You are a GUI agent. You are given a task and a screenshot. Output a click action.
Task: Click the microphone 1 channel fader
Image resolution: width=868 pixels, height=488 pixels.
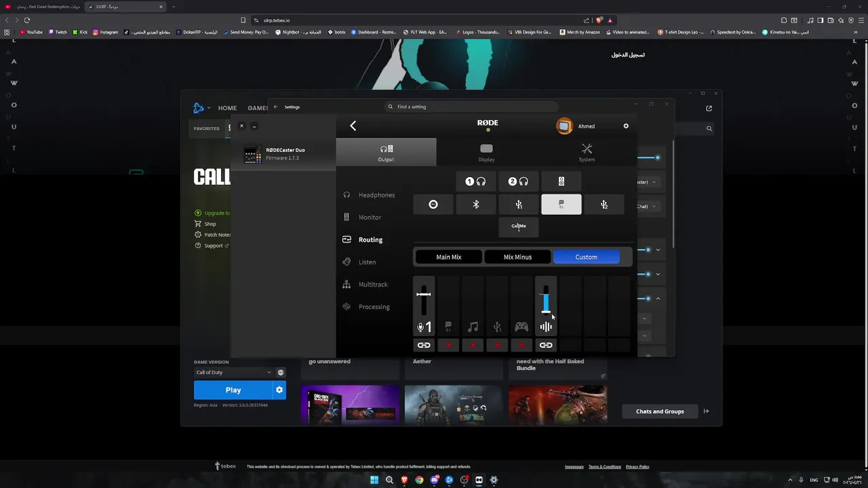tap(424, 294)
